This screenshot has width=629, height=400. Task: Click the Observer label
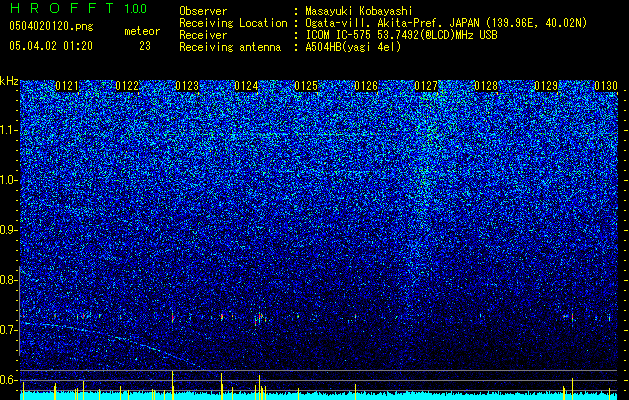pyautogui.click(x=203, y=11)
